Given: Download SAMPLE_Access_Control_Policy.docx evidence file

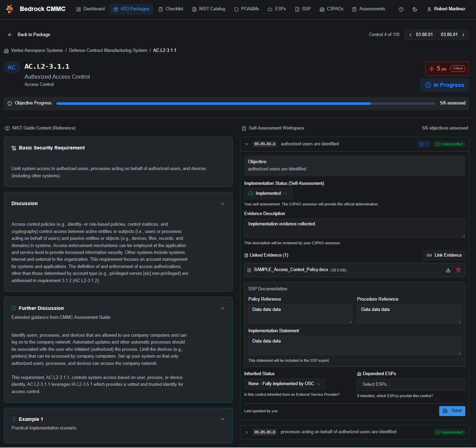Looking at the screenshot, I should click(448, 270).
